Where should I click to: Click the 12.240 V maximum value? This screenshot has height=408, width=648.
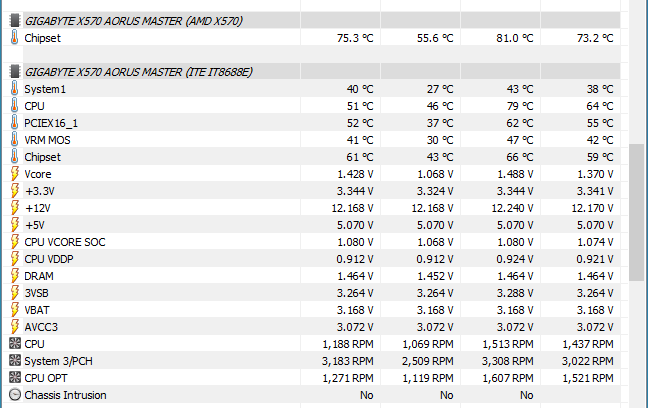click(x=512, y=208)
